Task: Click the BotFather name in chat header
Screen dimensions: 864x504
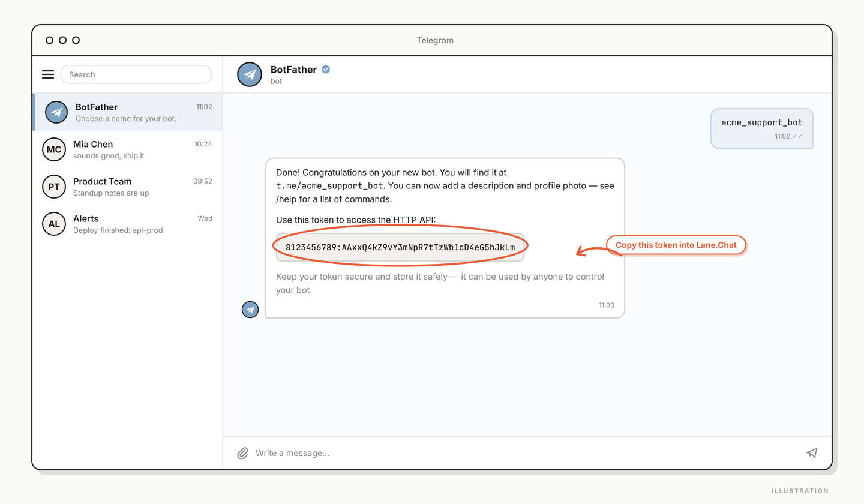Action: coord(293,70)
